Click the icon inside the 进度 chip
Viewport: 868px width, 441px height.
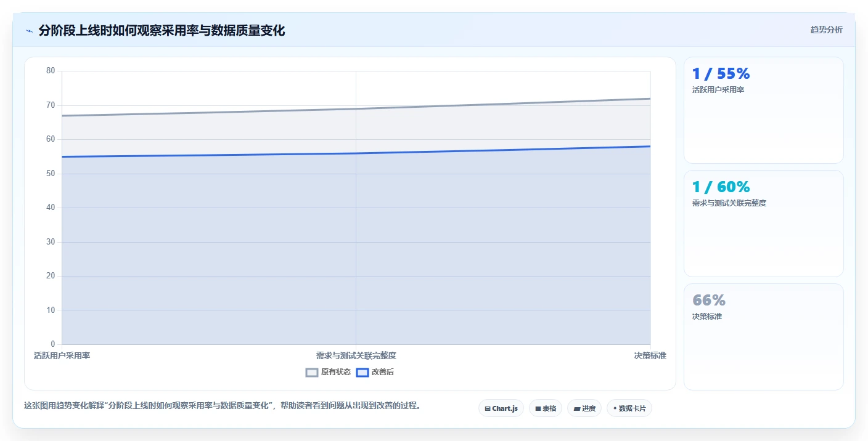tap(576, 408)
